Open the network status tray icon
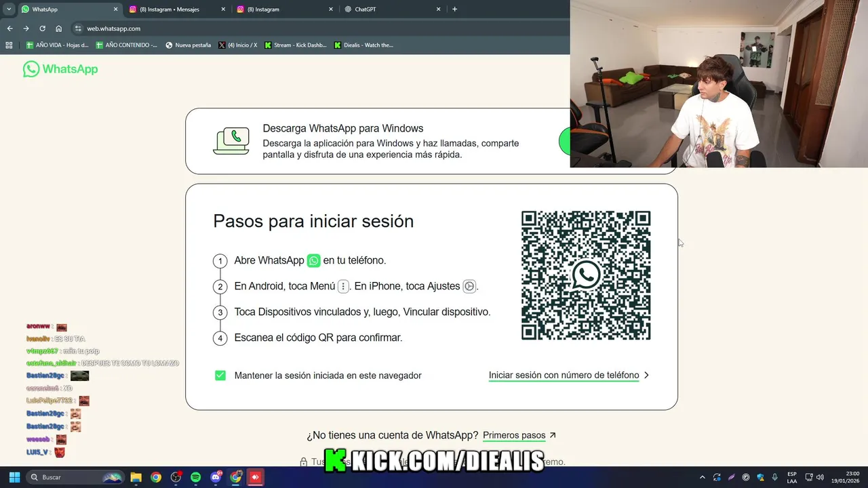 coord(809,477)
